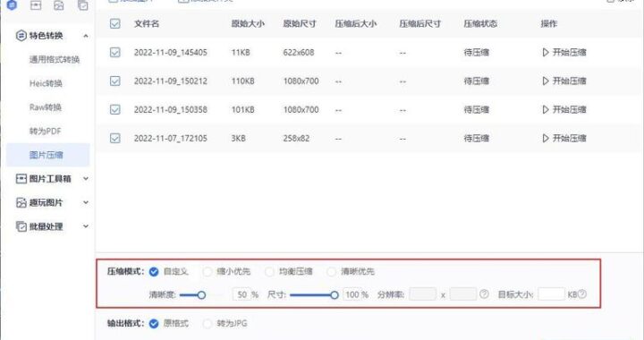The image size is (644, 340).
Task: Click the 压缩后大小 column header
Action: [x=356, y=24]
